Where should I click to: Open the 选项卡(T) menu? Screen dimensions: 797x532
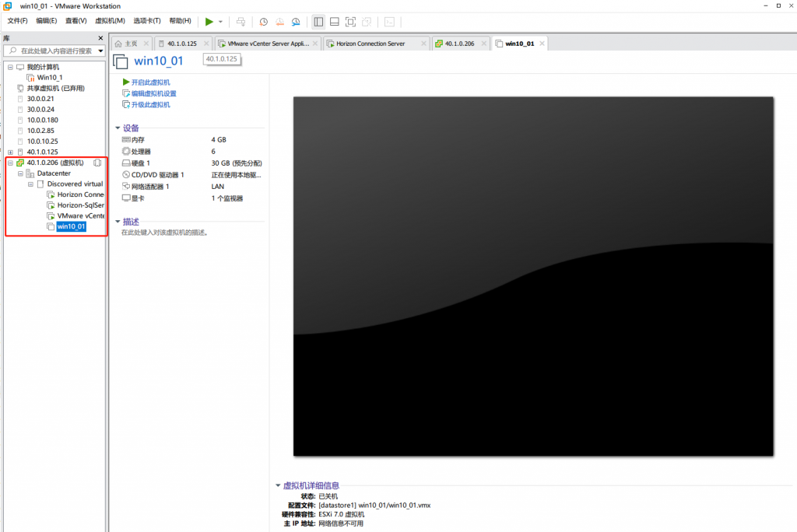click(x=147, y=21)
